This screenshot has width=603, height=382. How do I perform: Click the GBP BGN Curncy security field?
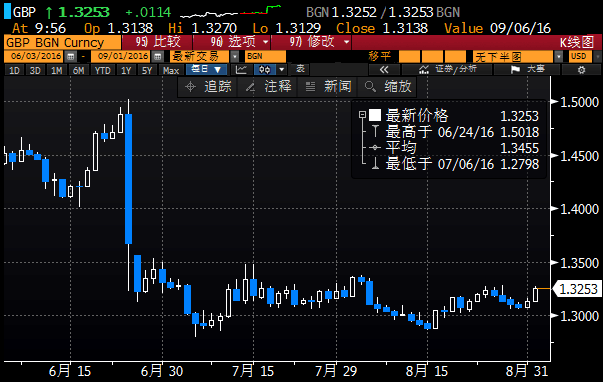coord(62,42)
